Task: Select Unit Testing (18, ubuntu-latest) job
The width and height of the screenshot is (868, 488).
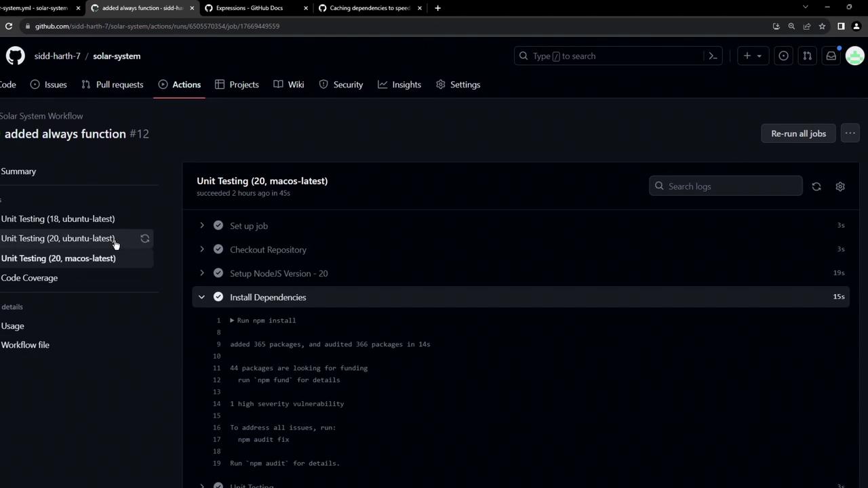Action: [58, 219]
